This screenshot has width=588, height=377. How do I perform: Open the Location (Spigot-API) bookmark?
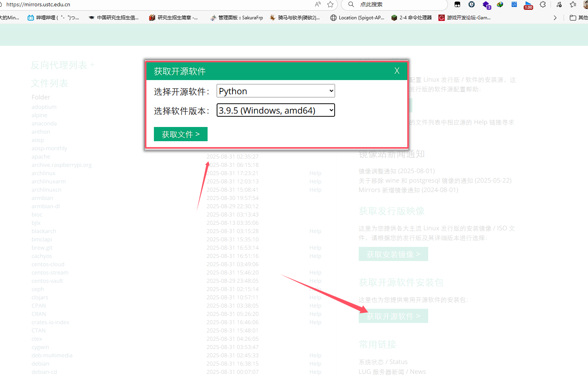coord(357,18)
